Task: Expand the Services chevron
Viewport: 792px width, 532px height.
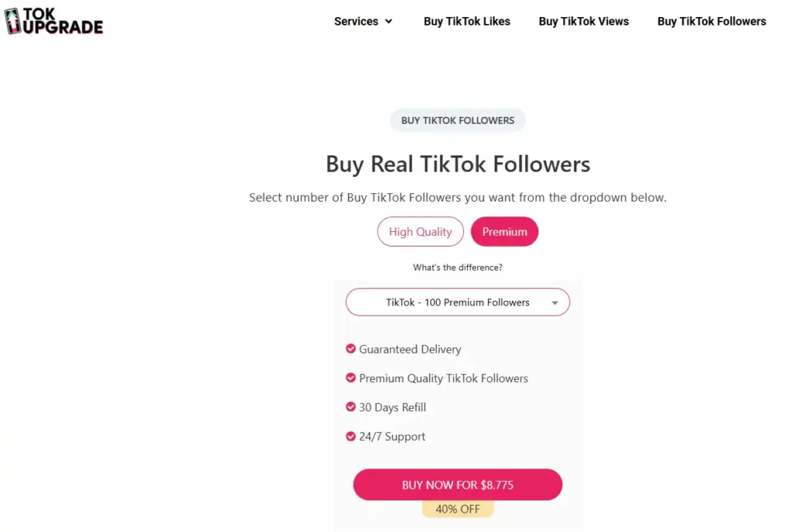Action: click(x=388, y=22)
